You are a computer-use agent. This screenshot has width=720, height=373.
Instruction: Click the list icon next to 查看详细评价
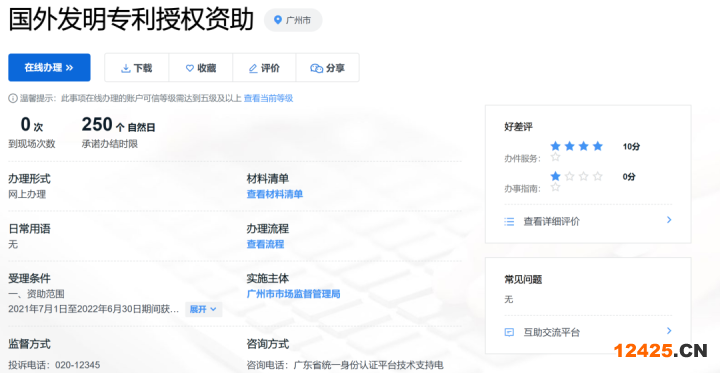[509, 222]
